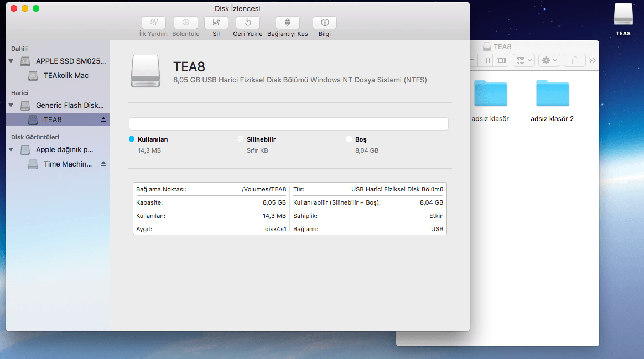Click the Sil erase toolbar icon
This screenshot has width=644, height=359.
216,23
